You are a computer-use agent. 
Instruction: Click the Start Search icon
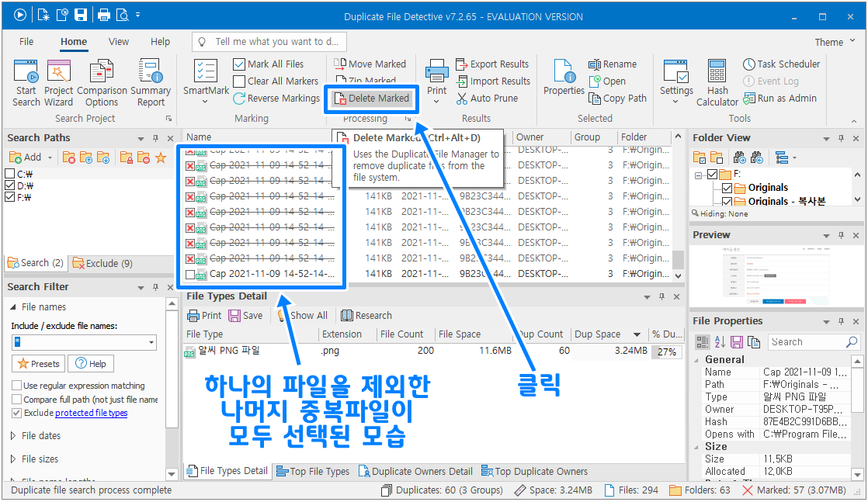coord(26,82)
